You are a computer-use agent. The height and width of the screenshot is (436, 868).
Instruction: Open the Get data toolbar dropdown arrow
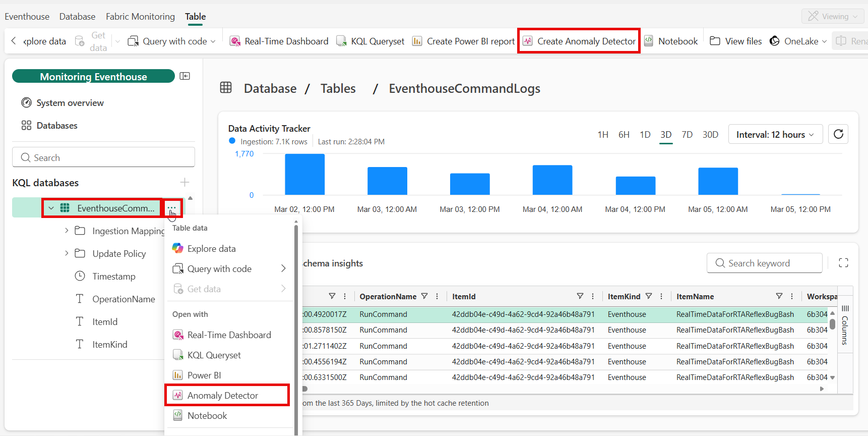pyautogui.click(x=117, y=41)
